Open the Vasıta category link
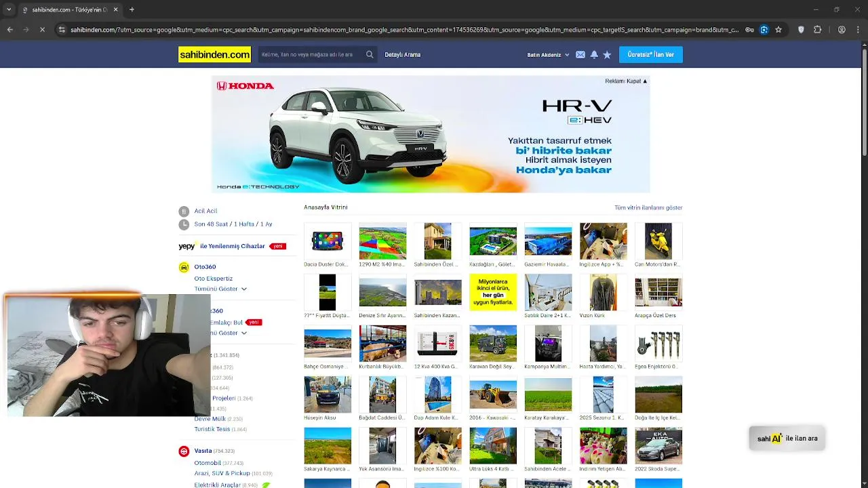Image resolution: width=868 pixels, height=488 pixels. coord(203,451)
